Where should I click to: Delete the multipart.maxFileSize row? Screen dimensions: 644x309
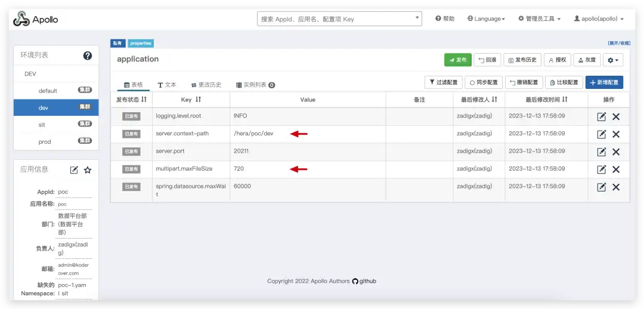click(x=616, y=169)
